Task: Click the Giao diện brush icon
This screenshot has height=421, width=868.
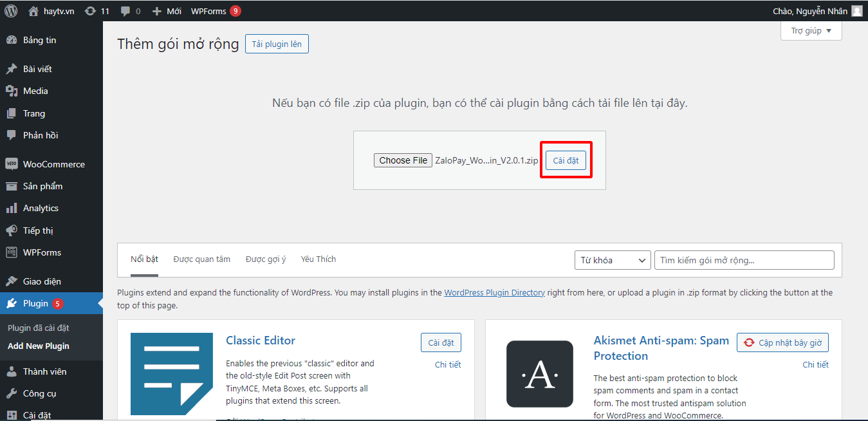Action: click(12, 281)
